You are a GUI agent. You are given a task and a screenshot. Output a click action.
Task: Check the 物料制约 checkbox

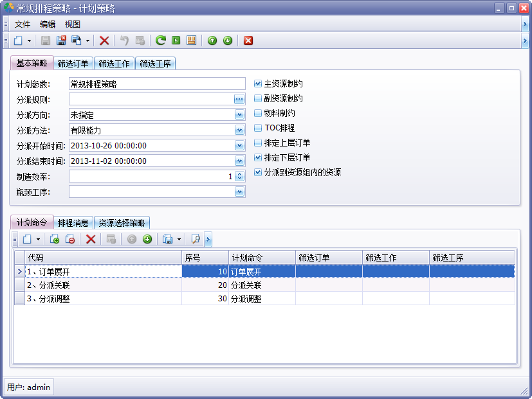point(258,113)
